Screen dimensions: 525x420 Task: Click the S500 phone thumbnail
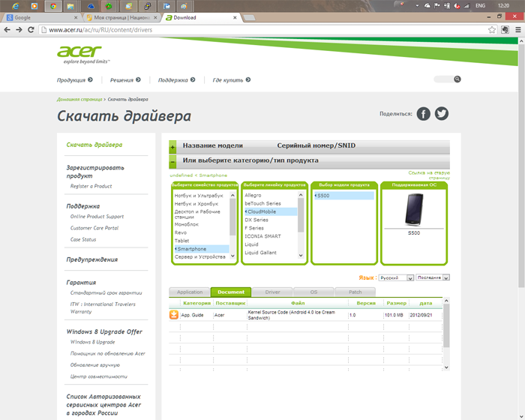tap(414, 210)
